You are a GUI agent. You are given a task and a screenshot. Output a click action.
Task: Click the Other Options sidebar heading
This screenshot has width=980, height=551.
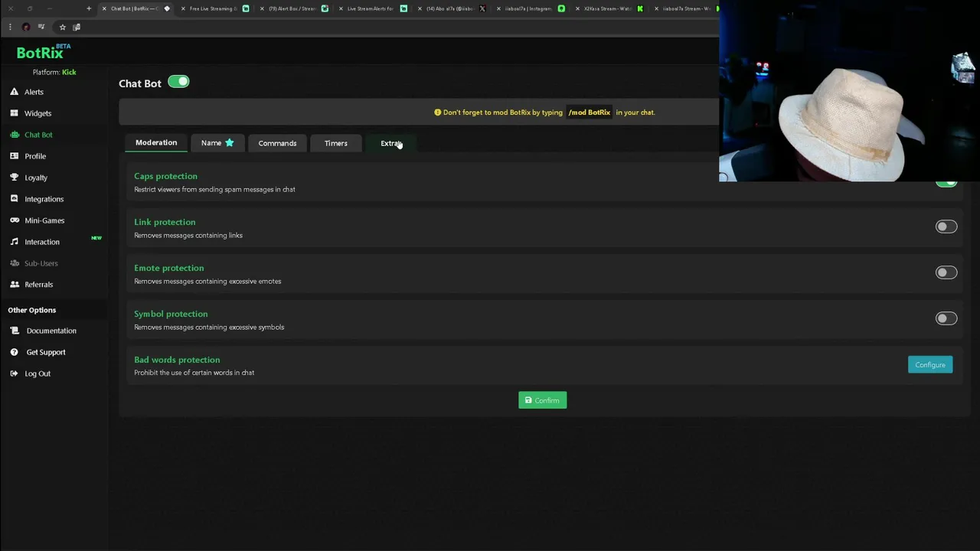tap(32, 310)
